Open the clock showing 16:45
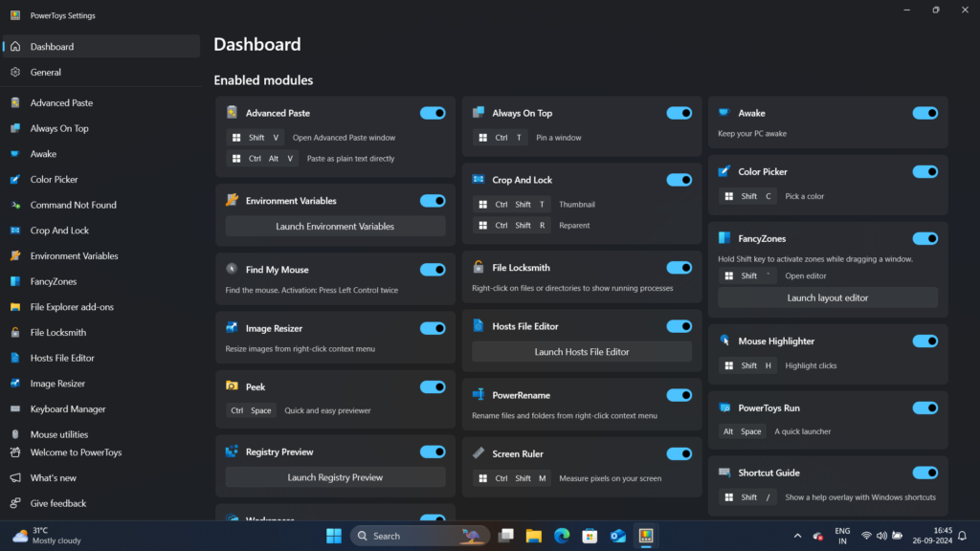 point(932,536)
